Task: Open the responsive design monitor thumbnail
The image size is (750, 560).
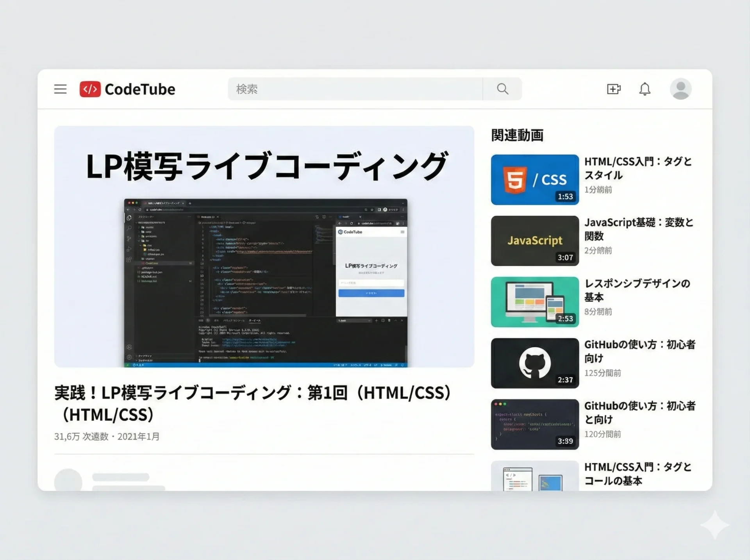Action: click(x=534, y=302)
